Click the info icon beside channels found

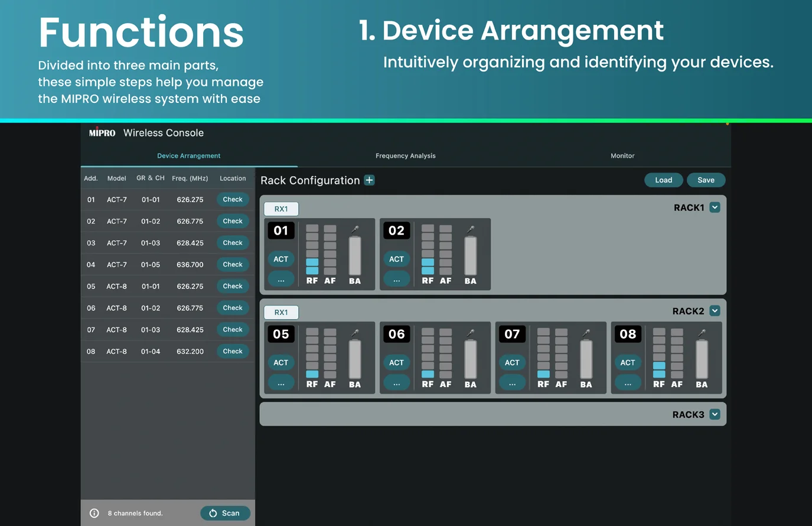click(94, 513)
